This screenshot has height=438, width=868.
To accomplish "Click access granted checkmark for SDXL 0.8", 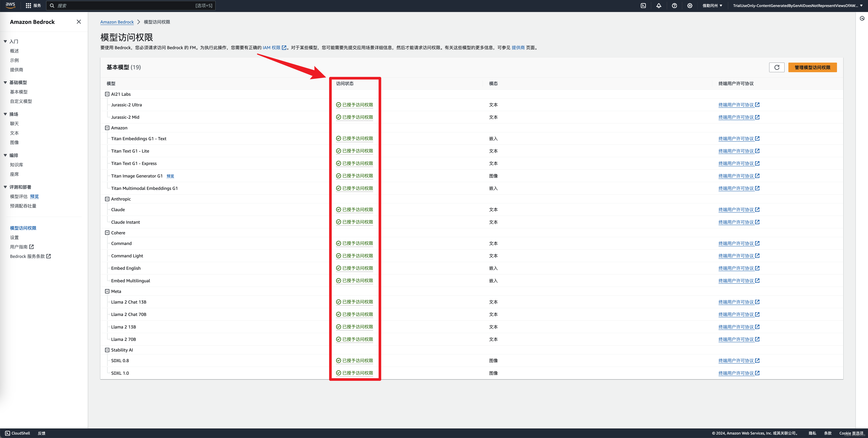I will click(338, 361).
